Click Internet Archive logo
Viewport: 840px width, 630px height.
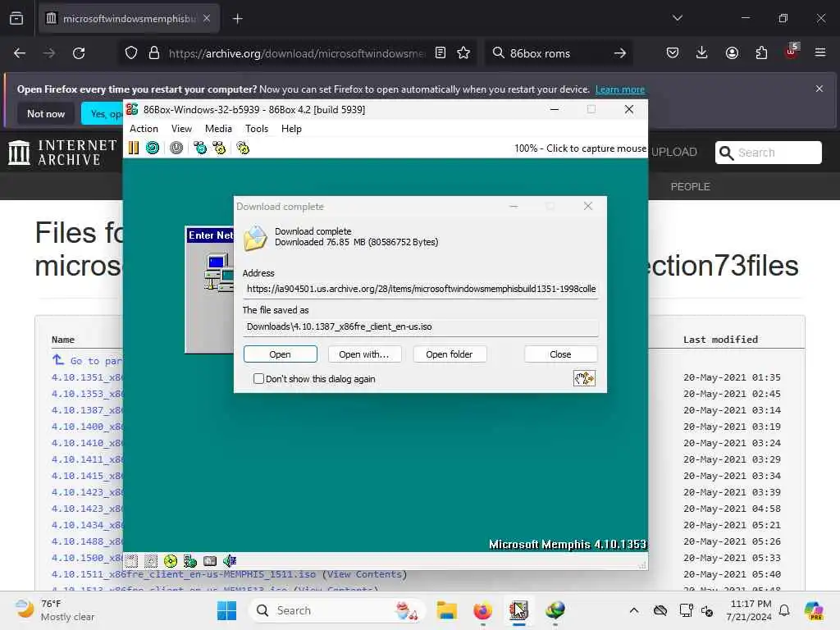point(62,153)
